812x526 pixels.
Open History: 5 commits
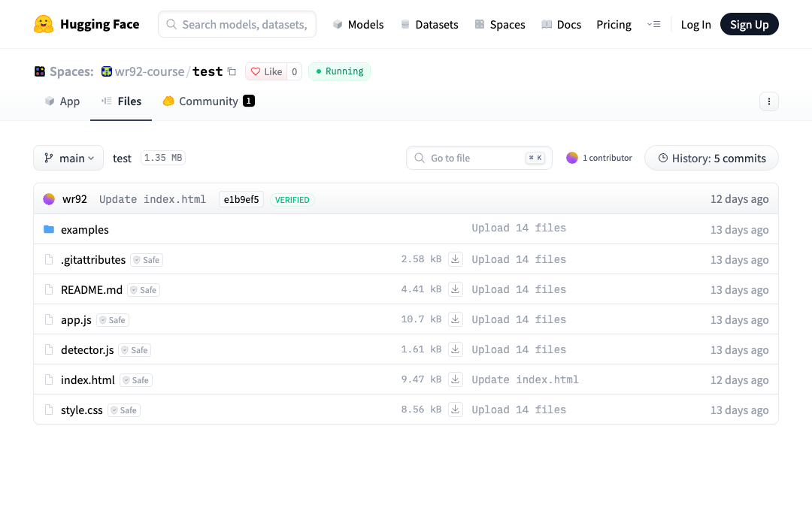711,158
